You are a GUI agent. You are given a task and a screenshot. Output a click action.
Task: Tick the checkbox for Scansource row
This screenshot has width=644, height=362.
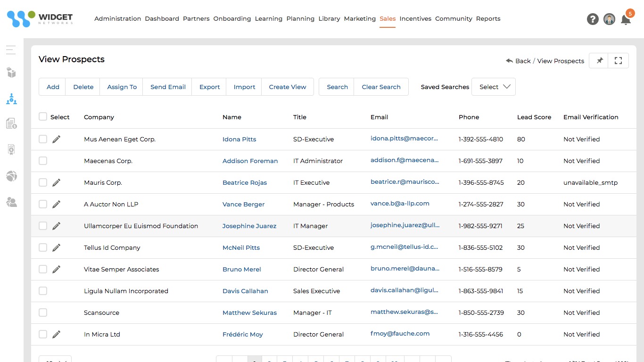click(43, 313)
